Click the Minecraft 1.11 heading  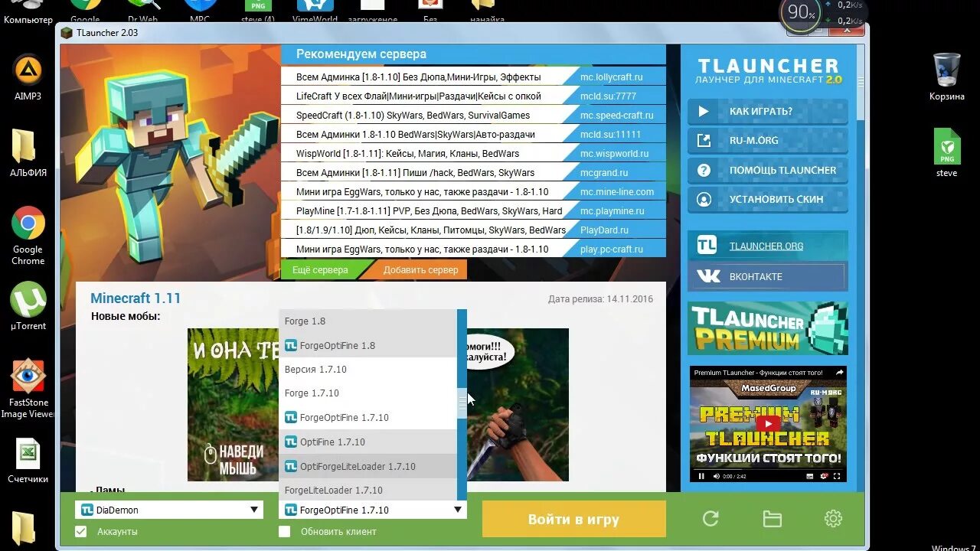click(x=136, y=298)
